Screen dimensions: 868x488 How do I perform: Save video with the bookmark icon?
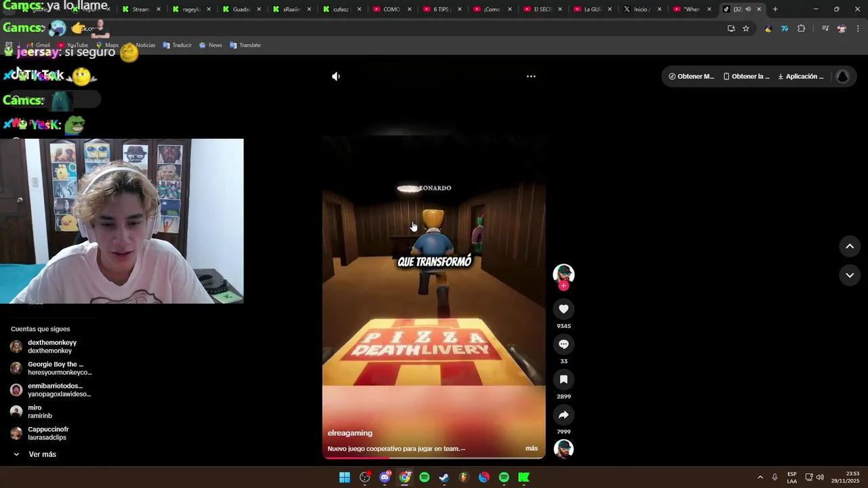click(564, 380)
